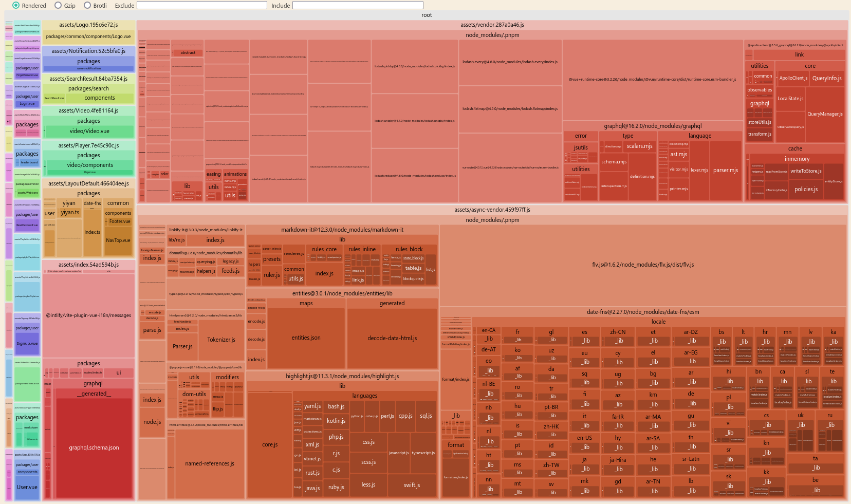Select the yiyan.ts module
This screenshot has width=851, height=504.
point(70,213)
